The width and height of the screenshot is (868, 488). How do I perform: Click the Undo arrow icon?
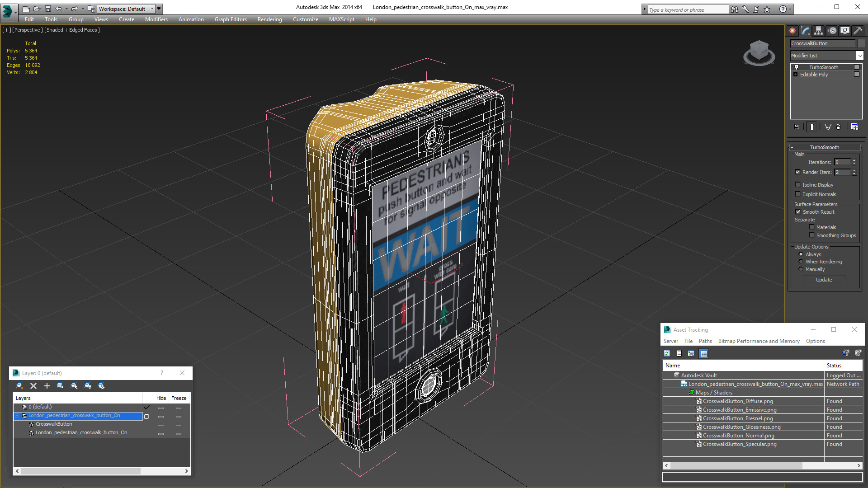coord(59,9)
